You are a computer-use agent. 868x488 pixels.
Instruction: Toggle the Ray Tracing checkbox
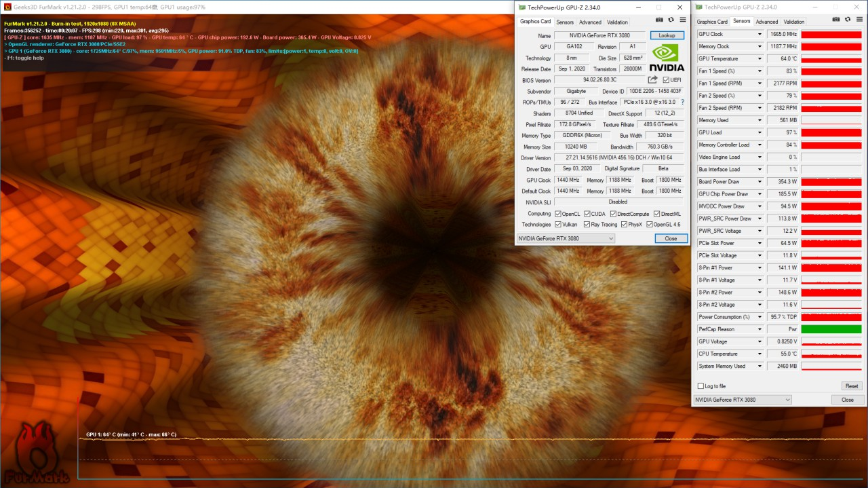pos(587,224)
